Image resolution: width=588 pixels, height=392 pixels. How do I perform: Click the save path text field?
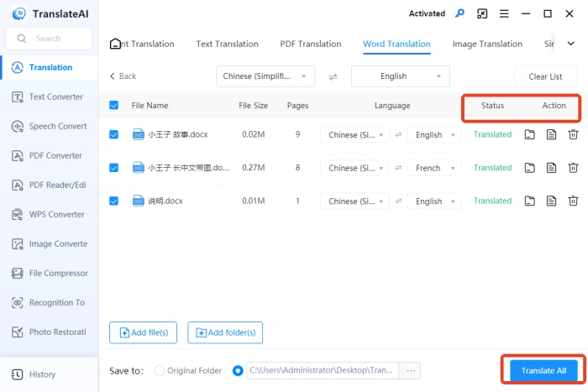tap(323, 371)
